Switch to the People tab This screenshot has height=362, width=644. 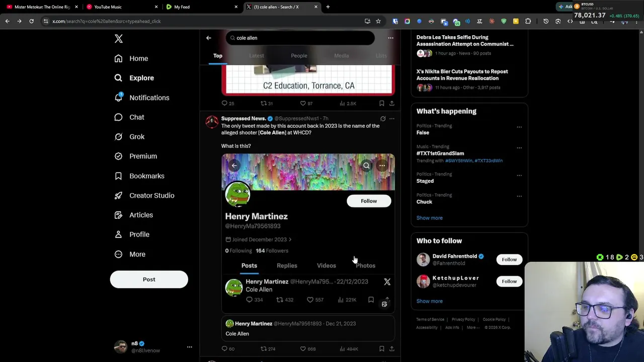click(299, 56)
